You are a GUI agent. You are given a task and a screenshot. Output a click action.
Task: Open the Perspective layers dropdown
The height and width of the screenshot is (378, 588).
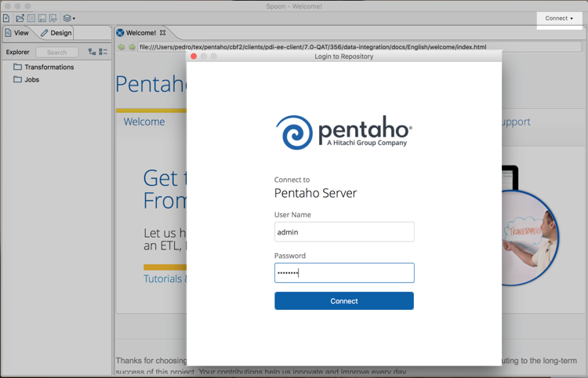click(x=69, y=18)
